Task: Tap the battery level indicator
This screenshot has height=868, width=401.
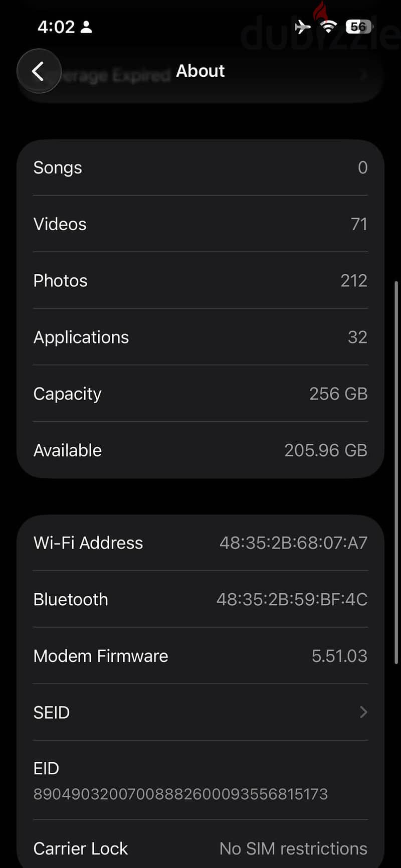Action: (359, 26)
